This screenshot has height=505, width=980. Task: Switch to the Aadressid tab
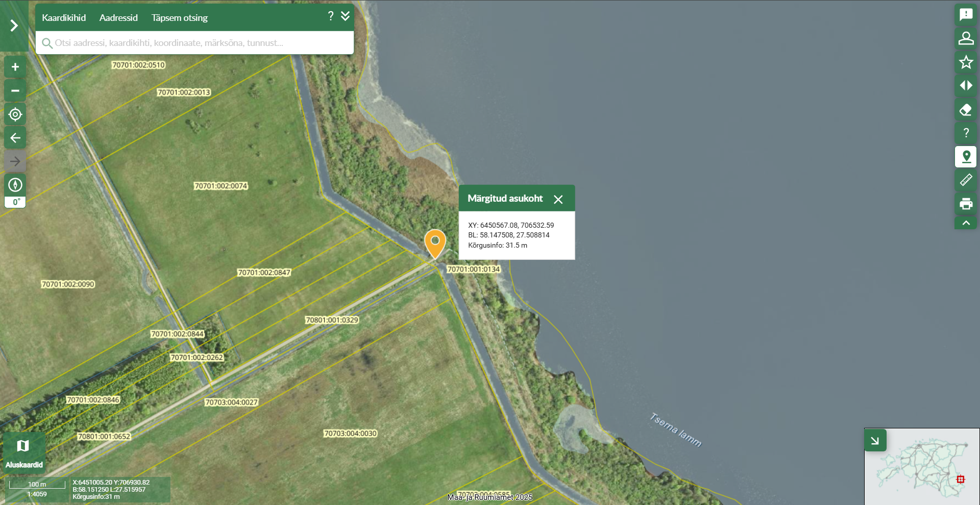(x=118, y=18)
